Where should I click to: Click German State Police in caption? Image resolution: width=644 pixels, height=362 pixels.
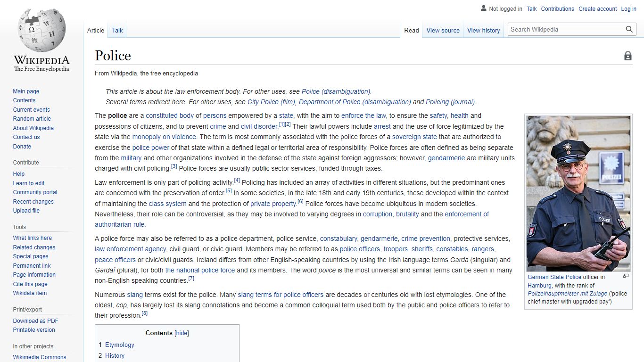click(x=554, y=277)
